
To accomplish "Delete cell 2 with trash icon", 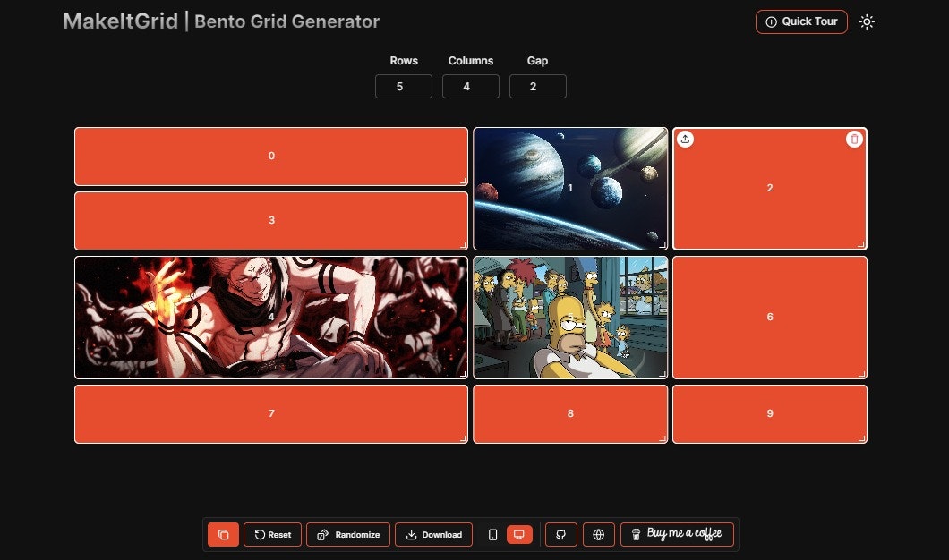I will 854,139.
